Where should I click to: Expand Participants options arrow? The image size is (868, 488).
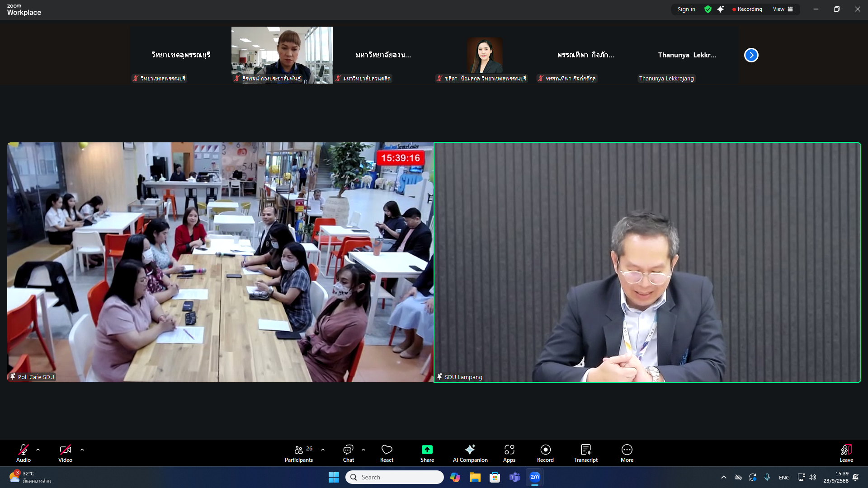pyautogui.click(x=323, y=450)
